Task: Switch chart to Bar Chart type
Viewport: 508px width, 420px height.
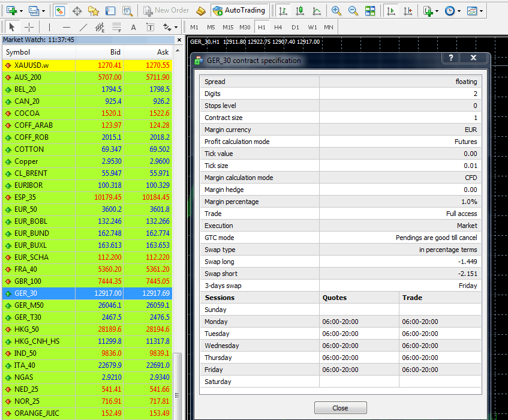Action: click(x=283, y=11)
